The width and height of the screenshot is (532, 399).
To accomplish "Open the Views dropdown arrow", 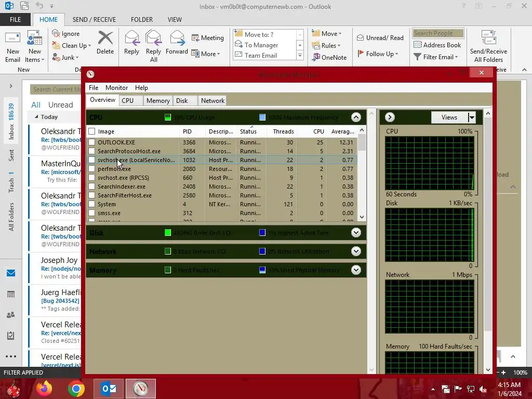I will [472, 117].
